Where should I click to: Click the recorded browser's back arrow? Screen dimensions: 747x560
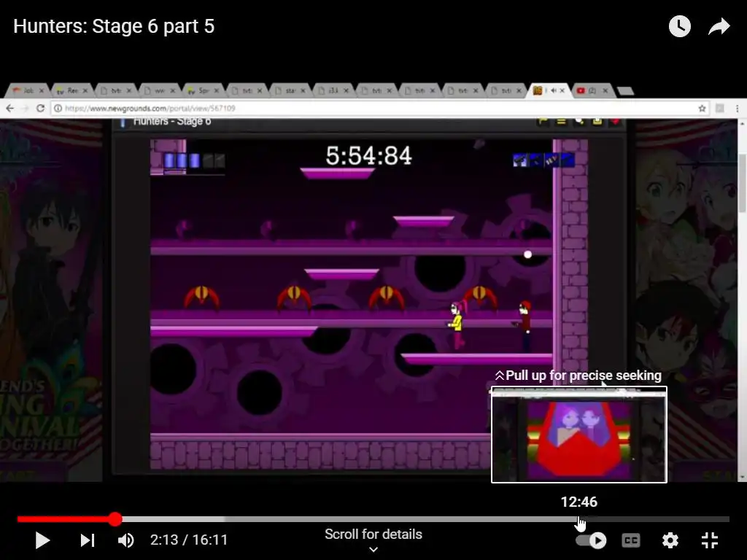coord(10,109)
